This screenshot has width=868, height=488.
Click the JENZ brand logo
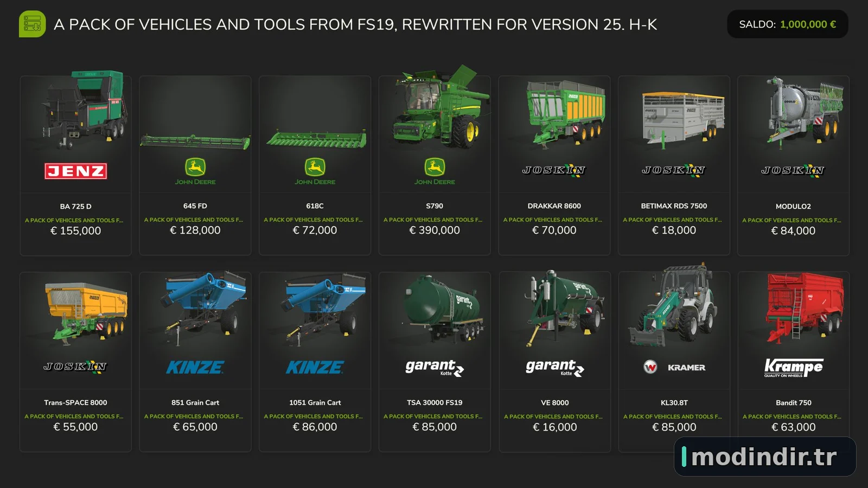click(x=75, y=171)
